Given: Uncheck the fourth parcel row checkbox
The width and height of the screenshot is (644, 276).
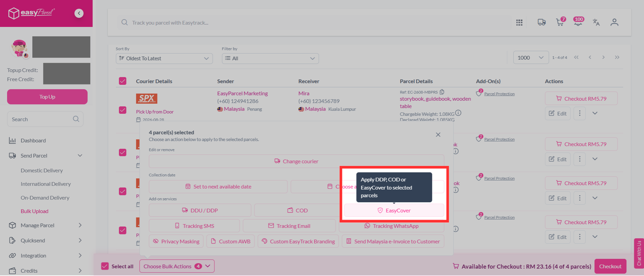Looking at the screenshot, I should [123, 230].
